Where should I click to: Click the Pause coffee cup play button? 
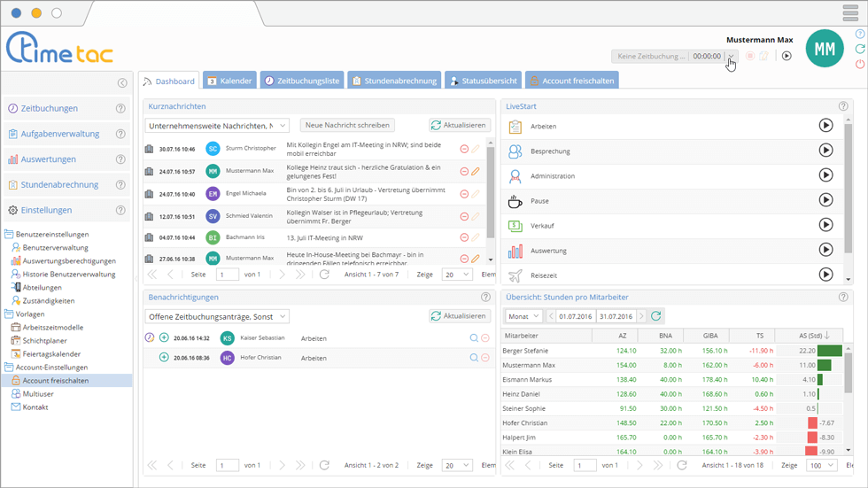click(x=825, y=200)
